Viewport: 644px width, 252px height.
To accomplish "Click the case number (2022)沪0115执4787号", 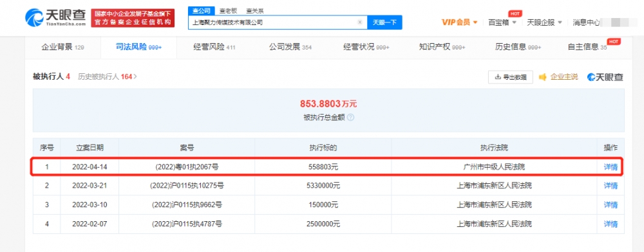I will (187, 224).
